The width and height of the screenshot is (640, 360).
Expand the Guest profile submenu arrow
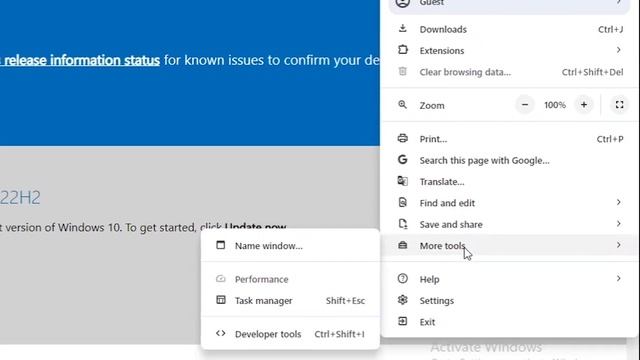coord(619,2)
